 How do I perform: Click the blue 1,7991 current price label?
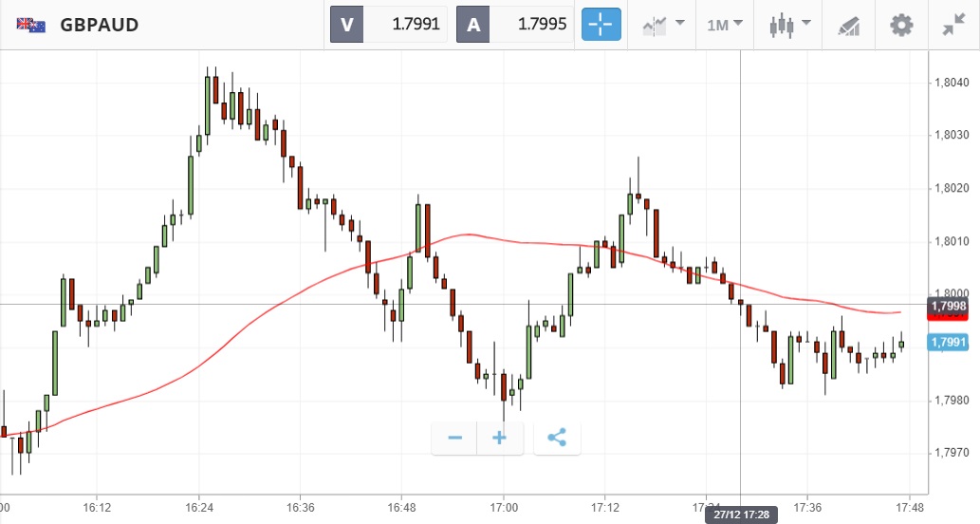pyautogui.click(x=948, y=343)
